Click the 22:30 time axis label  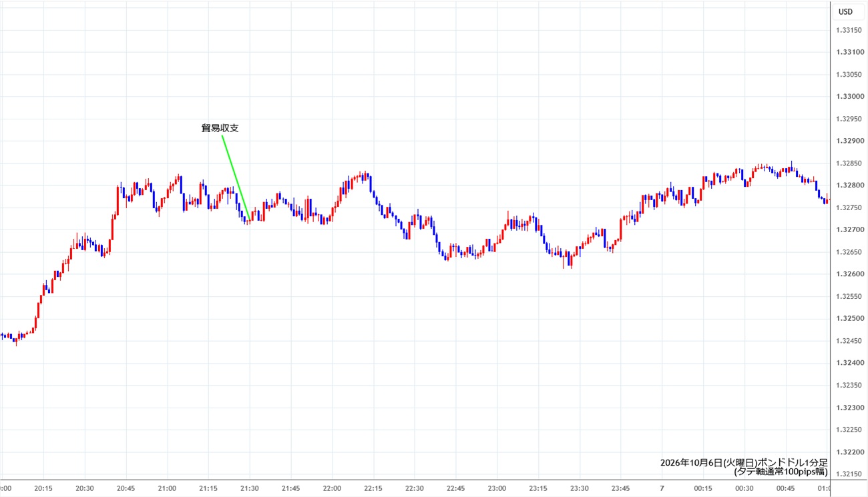tap(415, 488)
